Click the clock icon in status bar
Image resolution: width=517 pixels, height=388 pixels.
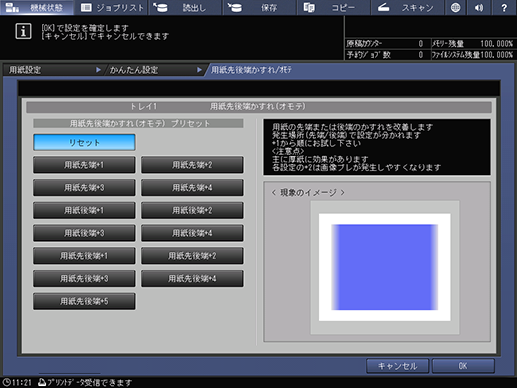(x=6, y=382)
